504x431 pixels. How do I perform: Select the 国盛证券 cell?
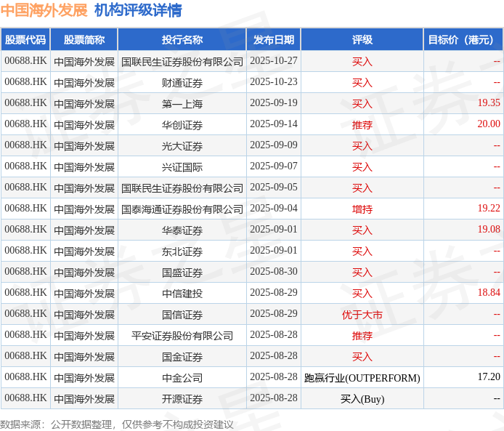pos(182,272)
